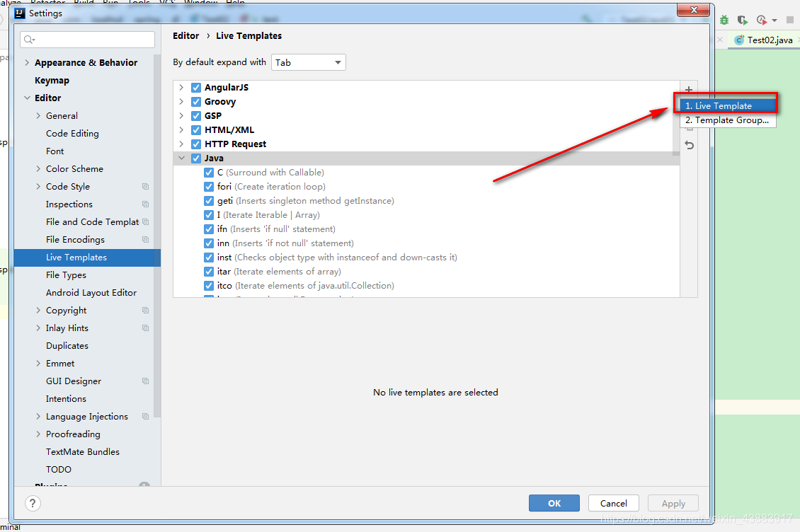Open File Types settings page
Image resolution: width=800 pixels, height=532 pixels.
[x=66, y=275]
